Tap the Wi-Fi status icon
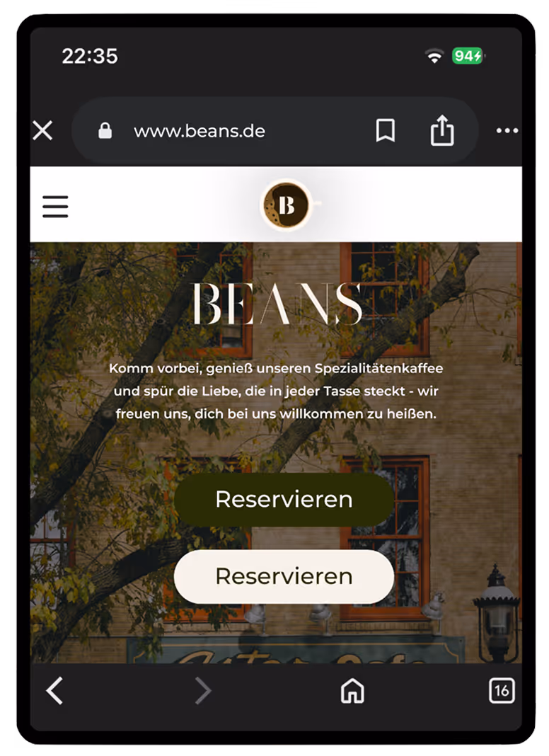Viewport: 549px width, 756px height. point(434,57)
